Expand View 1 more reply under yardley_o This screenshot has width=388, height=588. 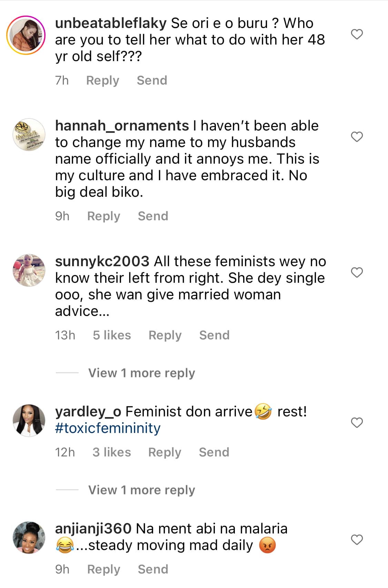141,490
